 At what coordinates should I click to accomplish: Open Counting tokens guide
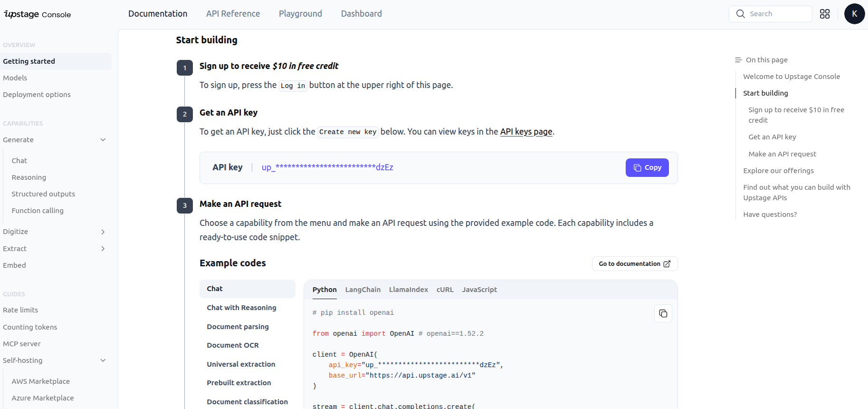30,327
